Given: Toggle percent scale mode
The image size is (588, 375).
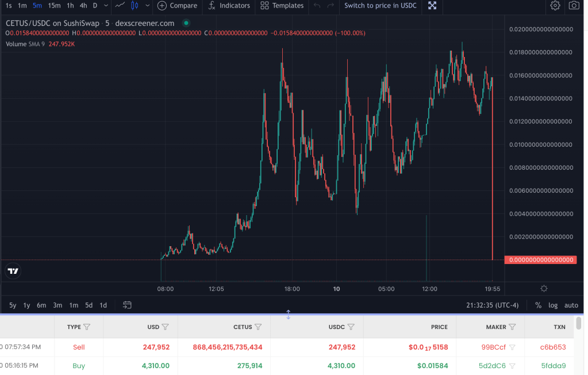Looking at the screenshot, I should [x=538, y=305].
